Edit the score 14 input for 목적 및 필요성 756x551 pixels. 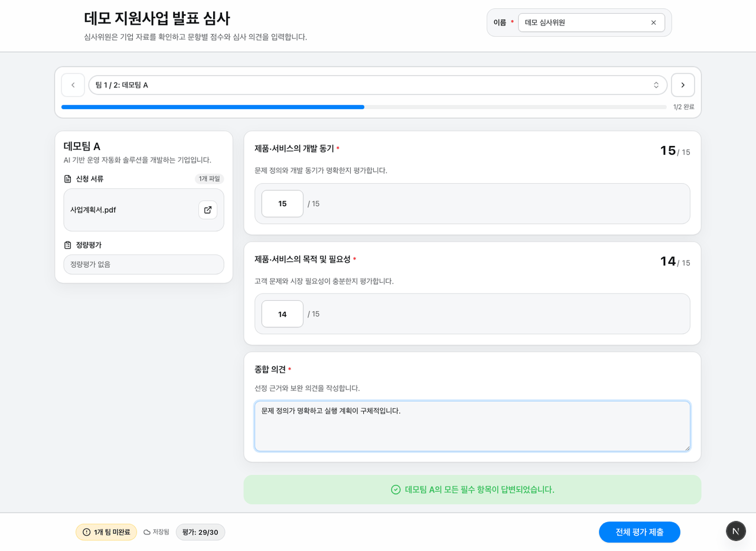[x=282, y=314]
